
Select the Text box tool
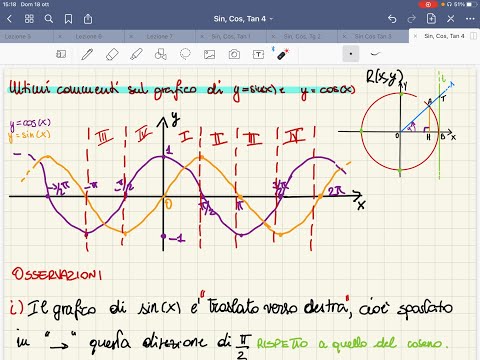pos(258,54)
